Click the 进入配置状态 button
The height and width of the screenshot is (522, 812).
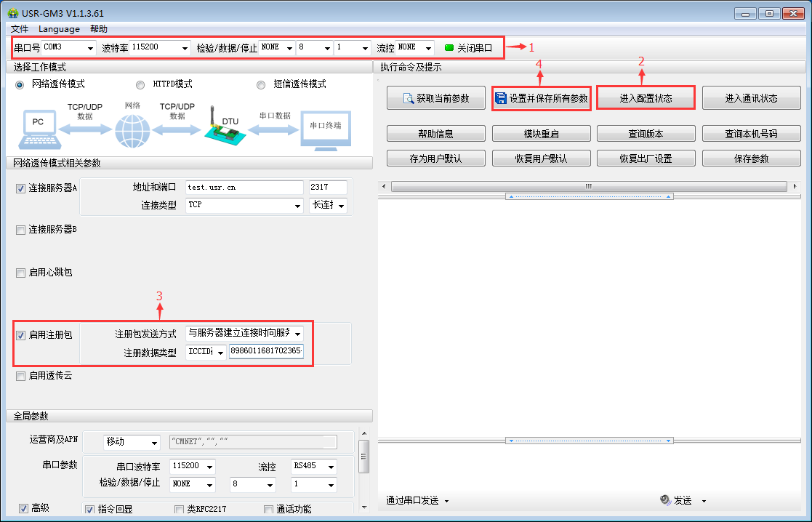[x=646, y=97]
